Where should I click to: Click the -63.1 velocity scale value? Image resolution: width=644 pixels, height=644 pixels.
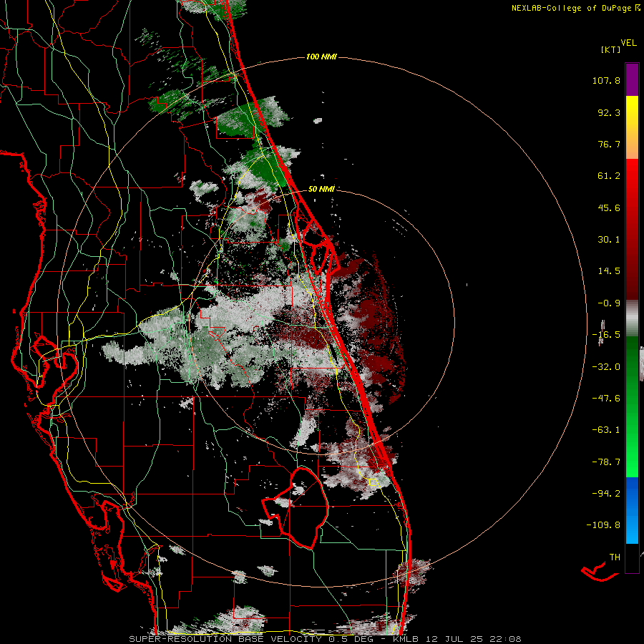coord(606,430)
